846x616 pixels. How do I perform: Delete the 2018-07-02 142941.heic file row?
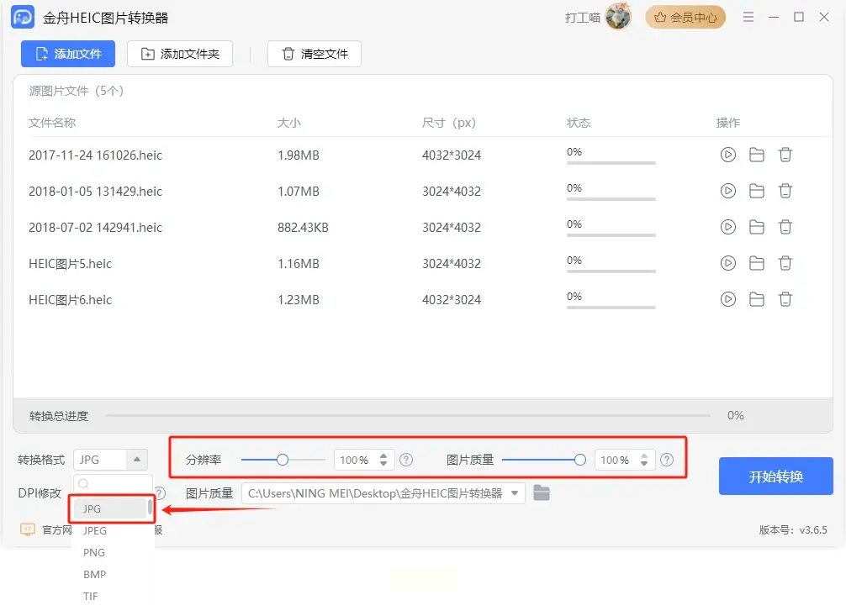click(785, 227)
